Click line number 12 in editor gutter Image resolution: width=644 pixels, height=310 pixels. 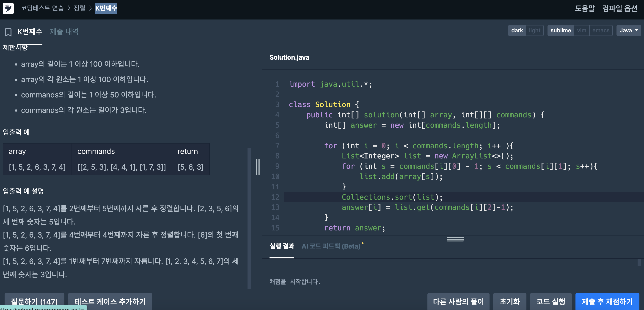pos(275,197)
